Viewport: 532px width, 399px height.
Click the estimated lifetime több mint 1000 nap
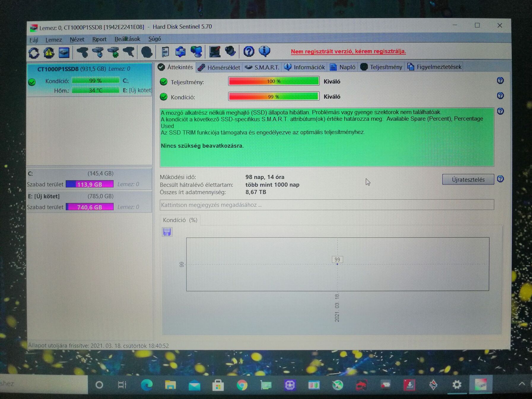[x=272, y=185]
